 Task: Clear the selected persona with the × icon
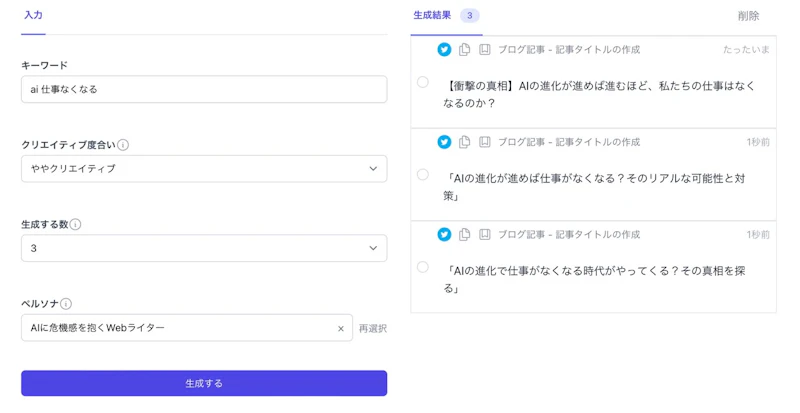click(x=340, y=328)
